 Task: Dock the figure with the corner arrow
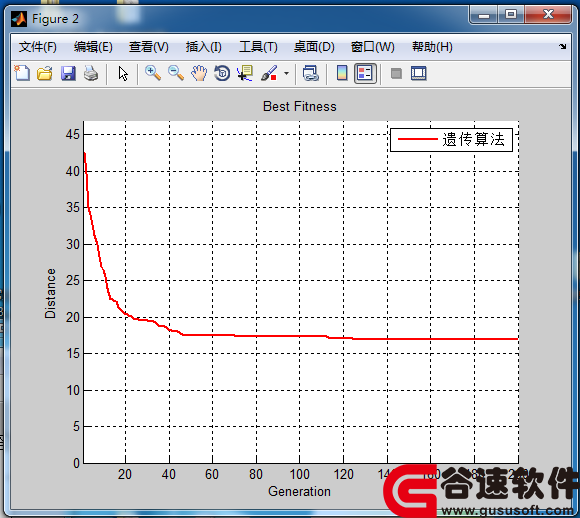(x=563, y=47)
